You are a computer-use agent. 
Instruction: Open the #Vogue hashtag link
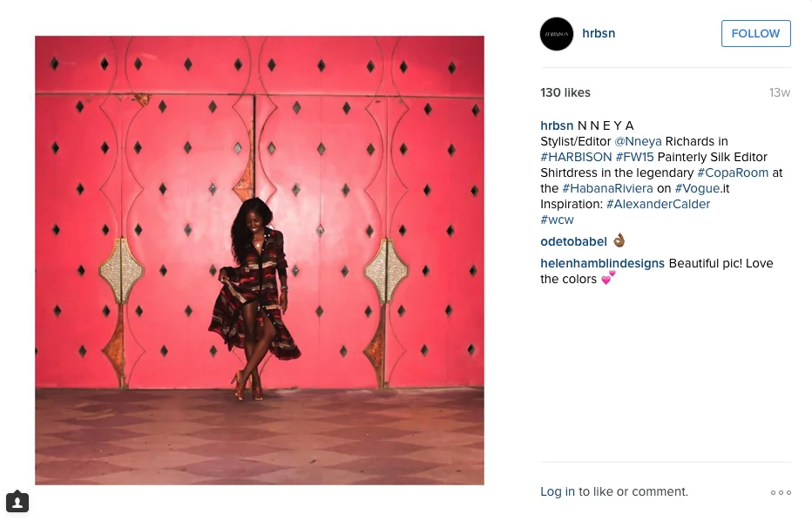697,188
